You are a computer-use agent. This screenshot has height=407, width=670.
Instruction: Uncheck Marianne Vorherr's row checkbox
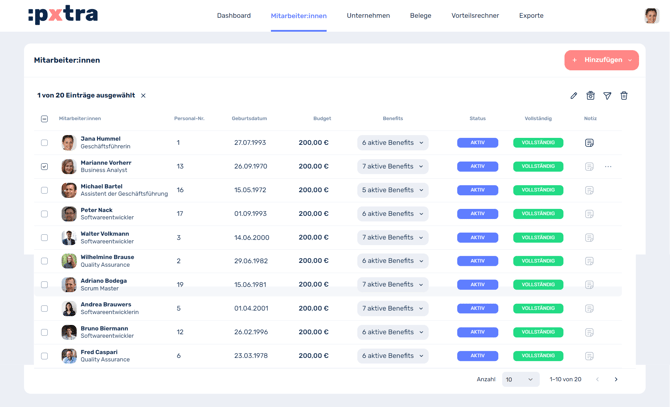click(x=44, y=167)
